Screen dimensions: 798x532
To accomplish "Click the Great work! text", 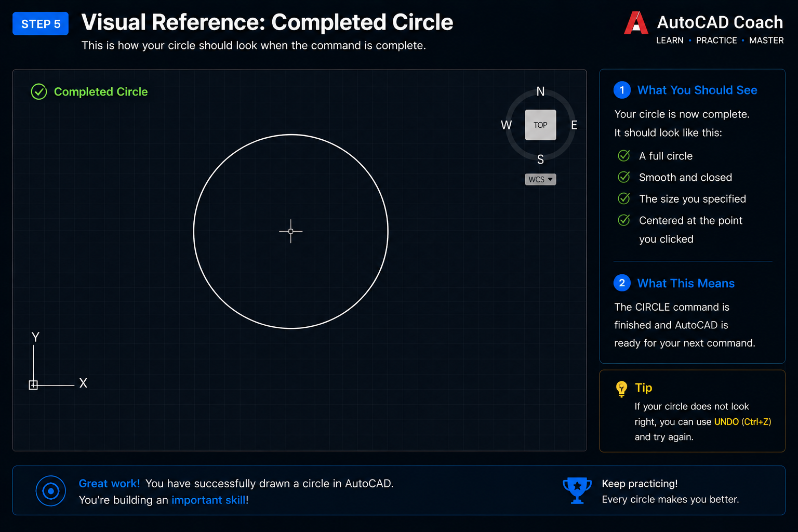I will (109, 484).
